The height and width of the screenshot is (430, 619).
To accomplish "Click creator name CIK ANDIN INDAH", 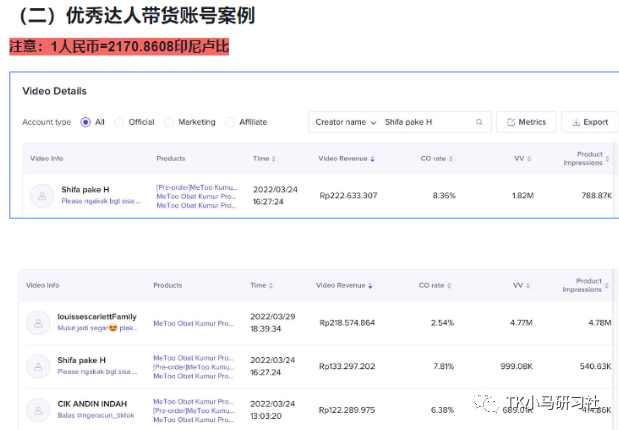I will (92, 404).
